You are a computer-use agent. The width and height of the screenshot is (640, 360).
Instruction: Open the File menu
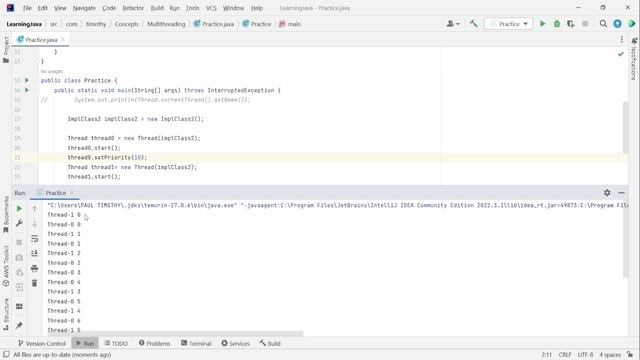point(27,8)
